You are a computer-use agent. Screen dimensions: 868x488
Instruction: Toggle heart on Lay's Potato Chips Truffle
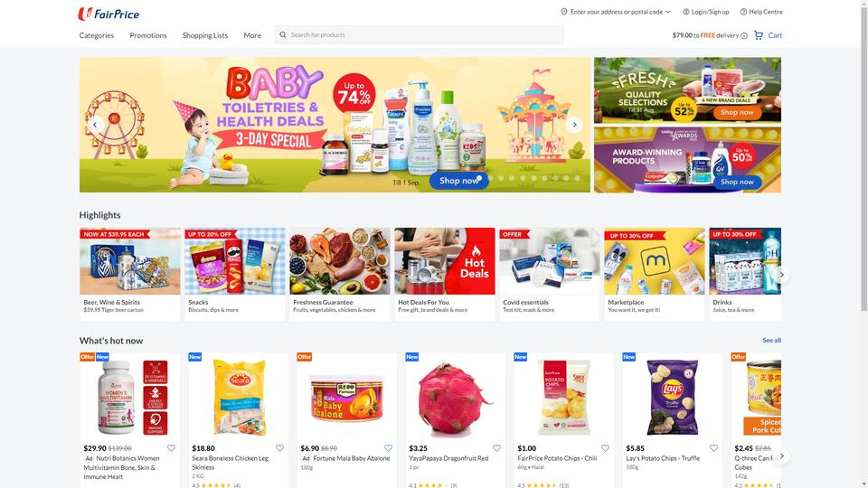click(713, 448)
